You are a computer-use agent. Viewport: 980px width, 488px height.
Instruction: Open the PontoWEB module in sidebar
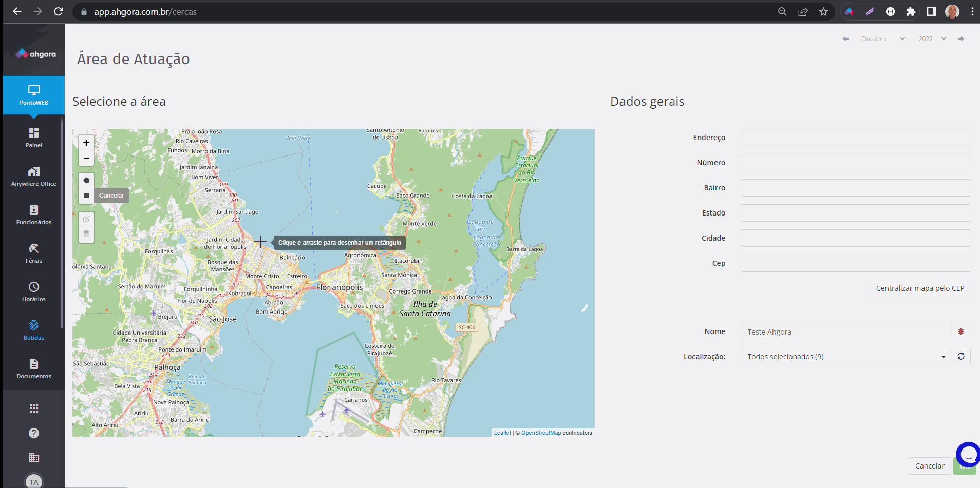click(x=34, y=95)
